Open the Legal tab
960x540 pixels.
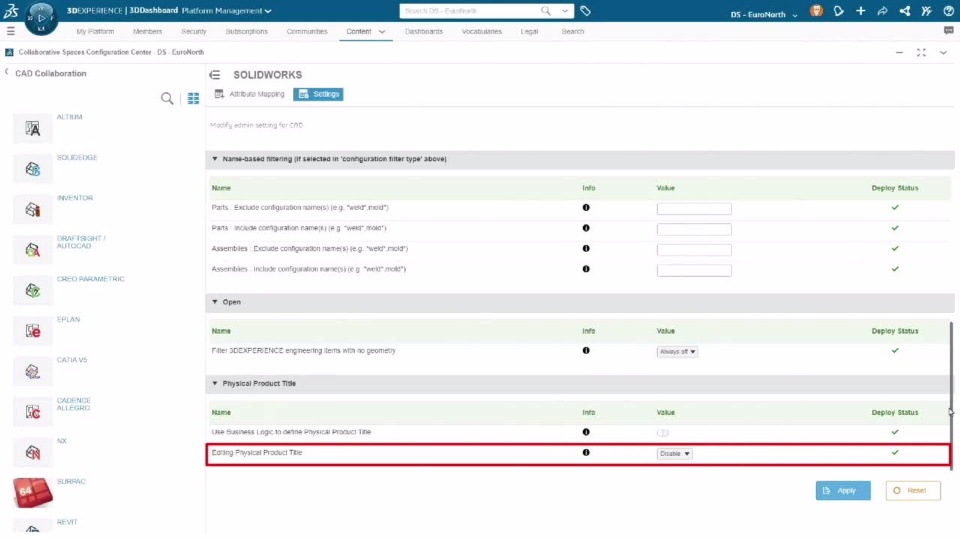(529, 31)
